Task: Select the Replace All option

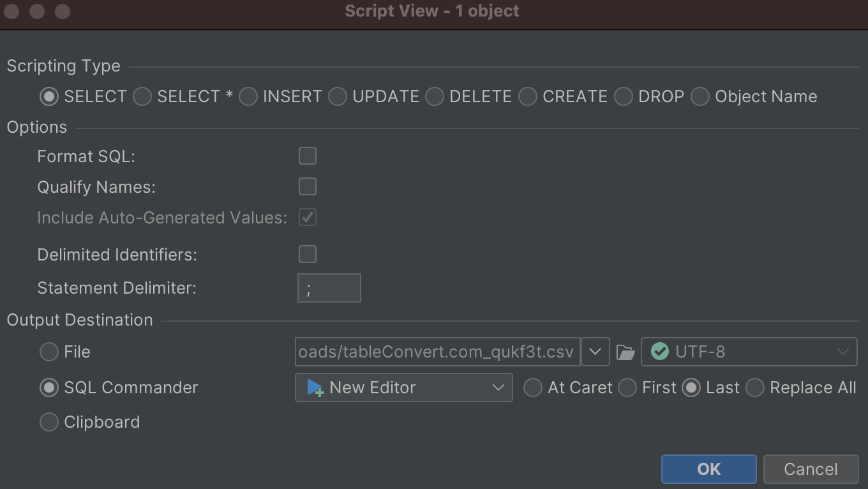Action: (x=756, y=387)
